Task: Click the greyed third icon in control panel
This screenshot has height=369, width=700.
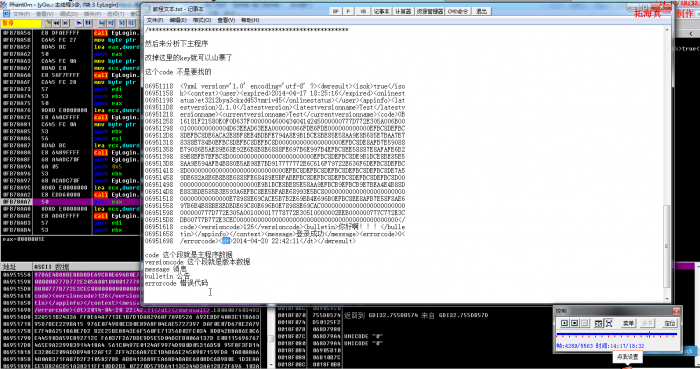Action: [x=585, y=323]
